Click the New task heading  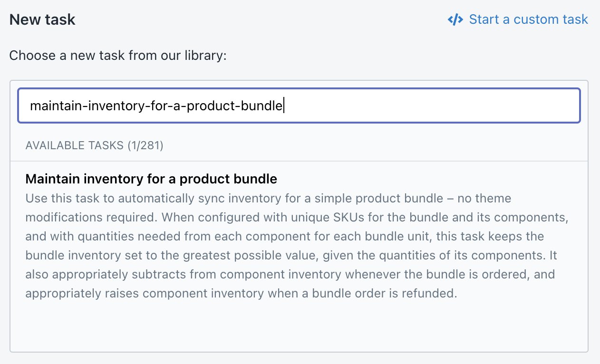[42, 20]
